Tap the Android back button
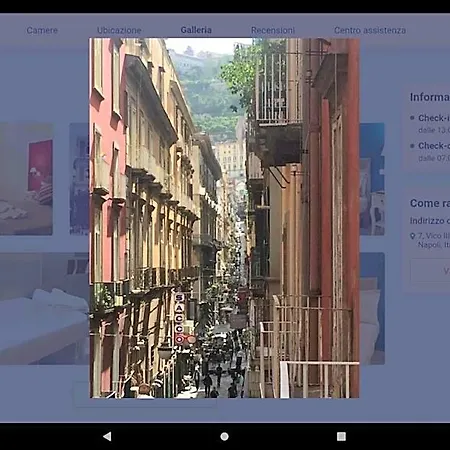 [107, 436]
